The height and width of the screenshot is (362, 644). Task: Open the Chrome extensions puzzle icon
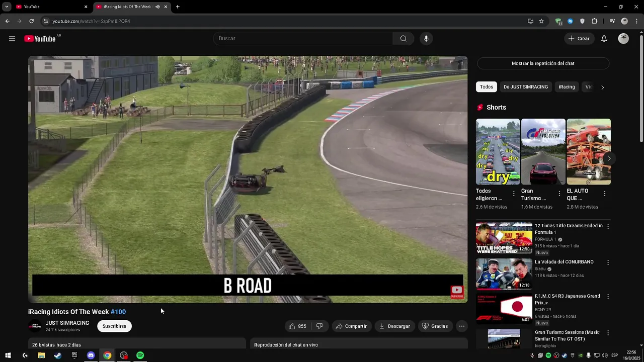[594, 21]
